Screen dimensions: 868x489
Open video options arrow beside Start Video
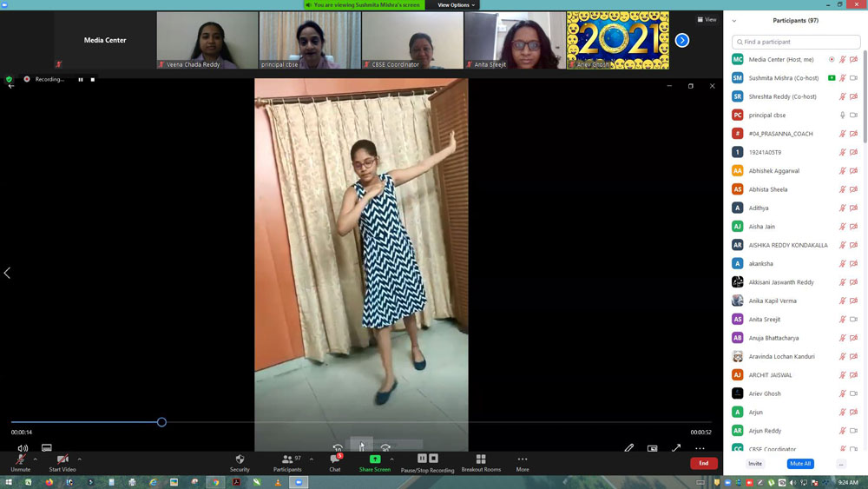tap(79, 459)
